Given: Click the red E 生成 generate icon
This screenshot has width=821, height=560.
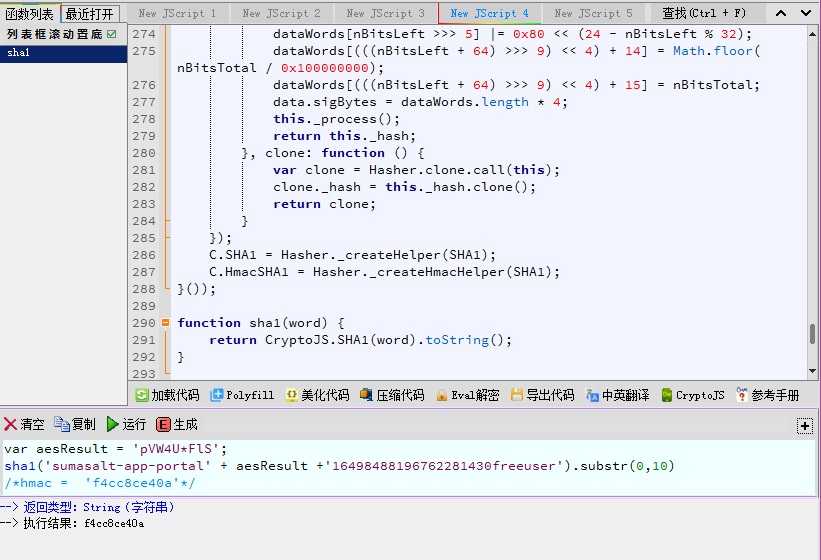Looking at the screenshot, I should coord(163,424).
